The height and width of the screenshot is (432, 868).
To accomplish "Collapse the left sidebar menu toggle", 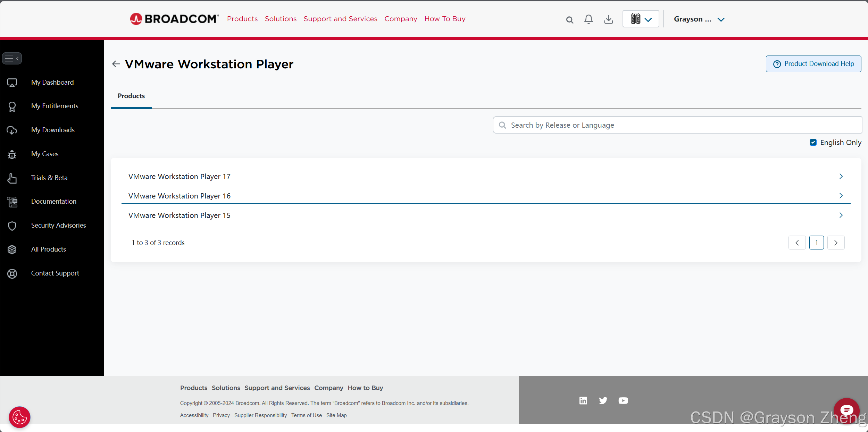I will 12,58.
